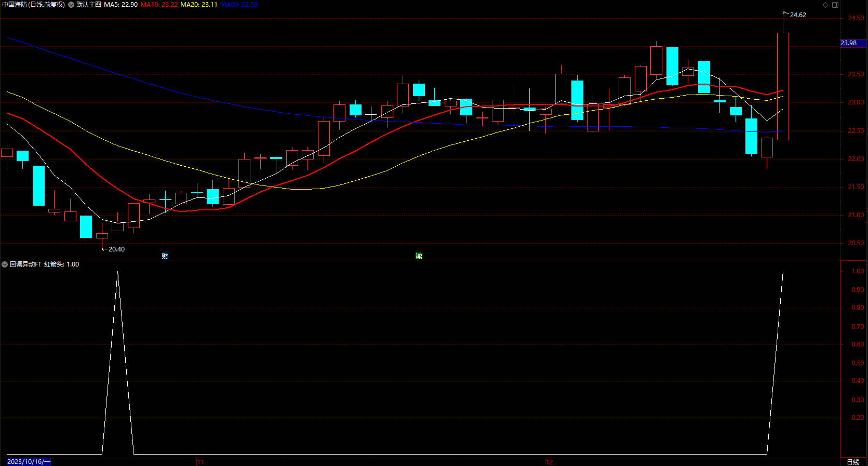Switch period using the 日线 label
The height and width of the screenshot is (466, 868).
click(x=853, y=462)
